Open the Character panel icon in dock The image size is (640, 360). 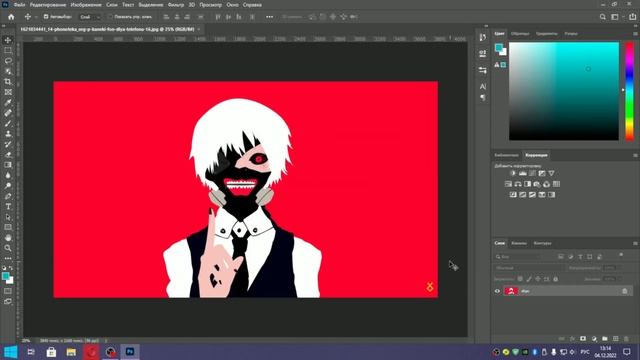(x=482, y=87)
